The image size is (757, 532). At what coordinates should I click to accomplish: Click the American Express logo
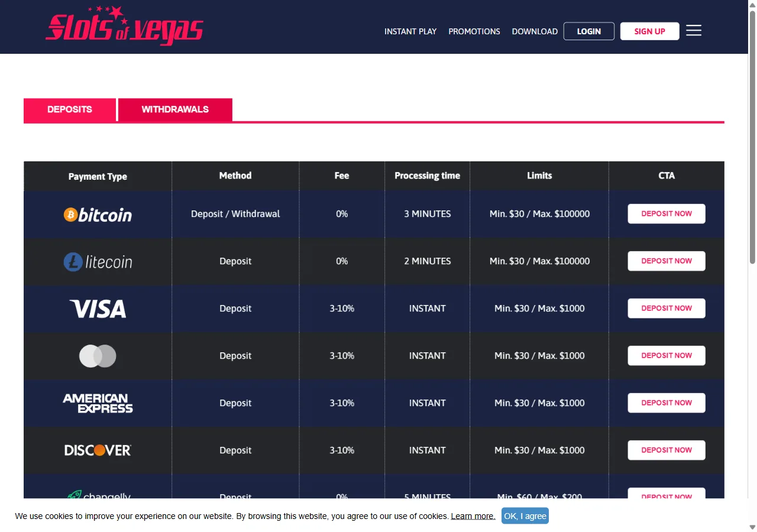pos(98,403)
